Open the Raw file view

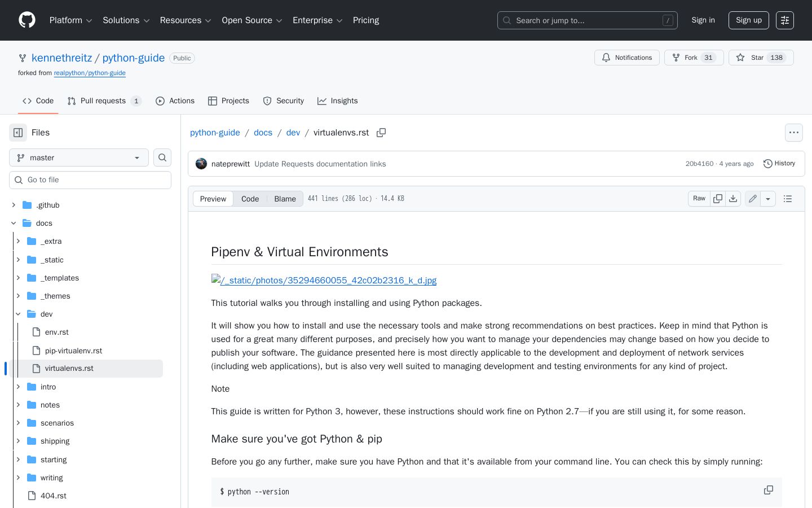point(699,199)
